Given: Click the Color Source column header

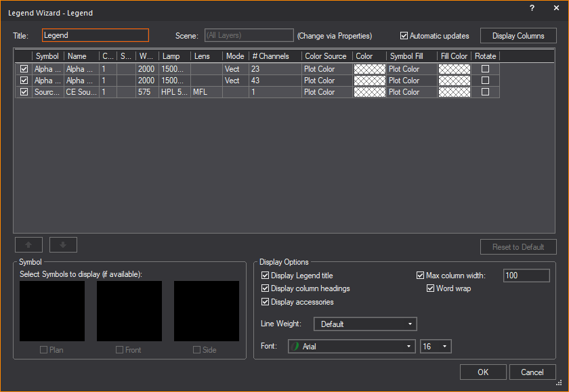Looking at the screenshot, I should click(327, 56).
